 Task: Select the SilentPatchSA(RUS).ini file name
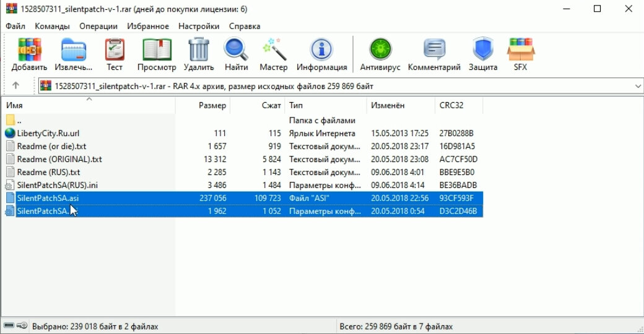point(57,185)
